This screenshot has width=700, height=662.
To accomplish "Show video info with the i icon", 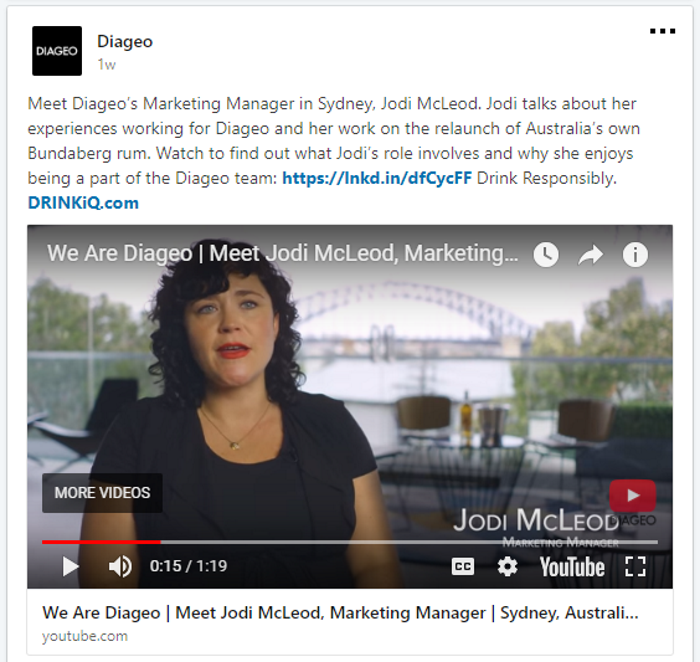I will pos(635,255).
